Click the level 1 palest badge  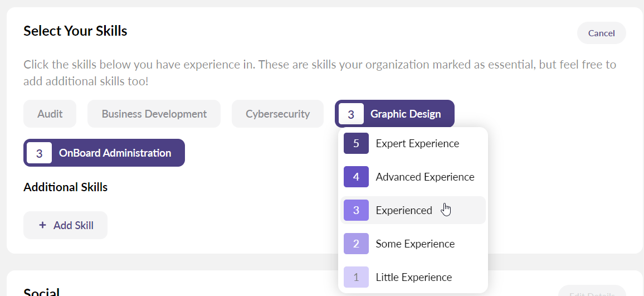(356, 277)
